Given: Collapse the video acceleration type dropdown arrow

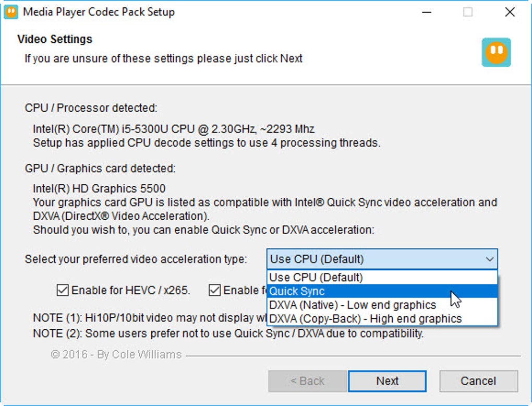Looking at the screenshot, I should click(x=489, y=259).
